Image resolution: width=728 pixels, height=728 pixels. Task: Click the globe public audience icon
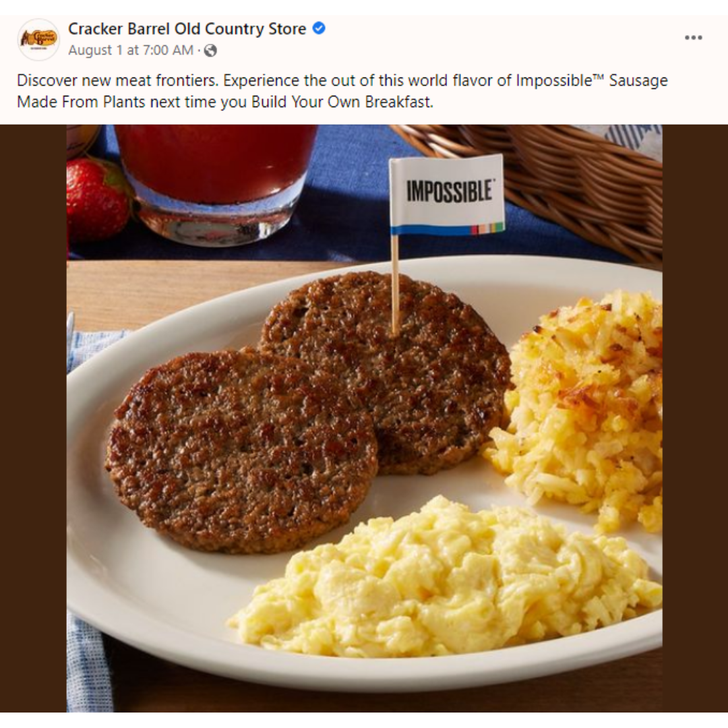click(x=211, y=50)
